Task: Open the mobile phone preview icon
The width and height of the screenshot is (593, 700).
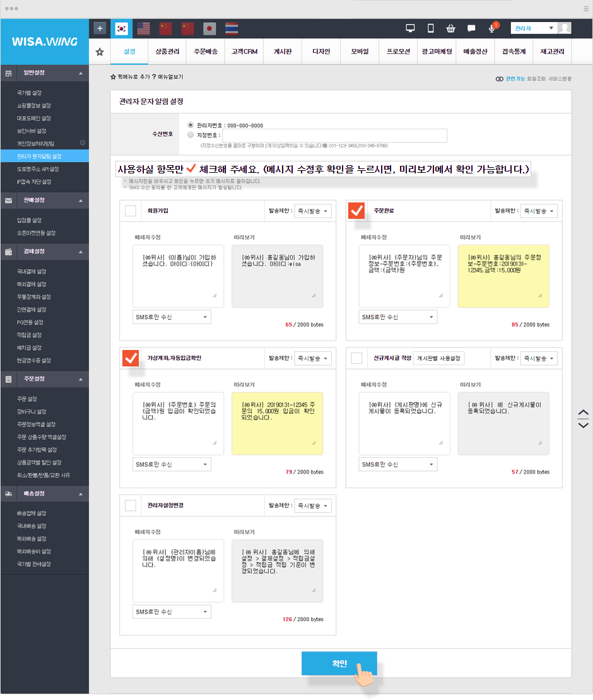Action: (x=430, y=28)
